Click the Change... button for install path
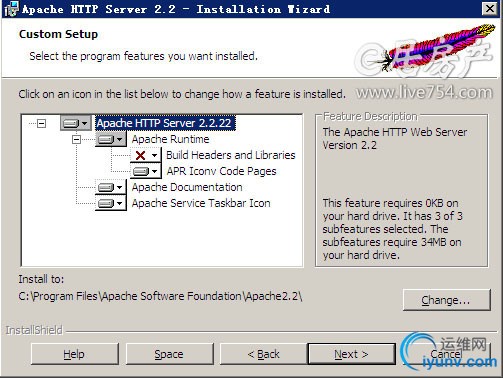Viewport: 503px width, 378px height. point(447,300)
